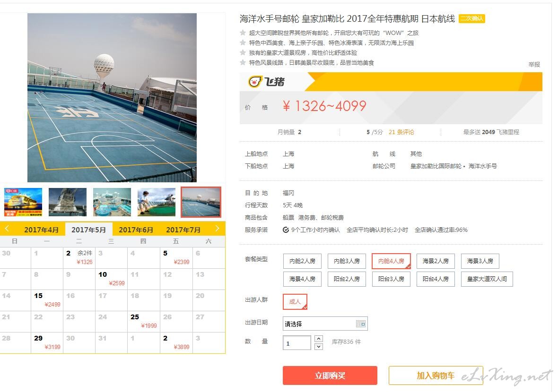Select the 阳台2人房 package
Image resolution: width=558 pixels, height=392 pixels.
(x=347, y=279)
